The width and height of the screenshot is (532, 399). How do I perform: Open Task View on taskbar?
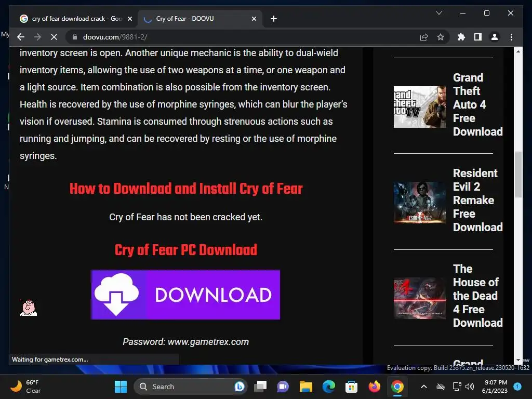point(261,387)
